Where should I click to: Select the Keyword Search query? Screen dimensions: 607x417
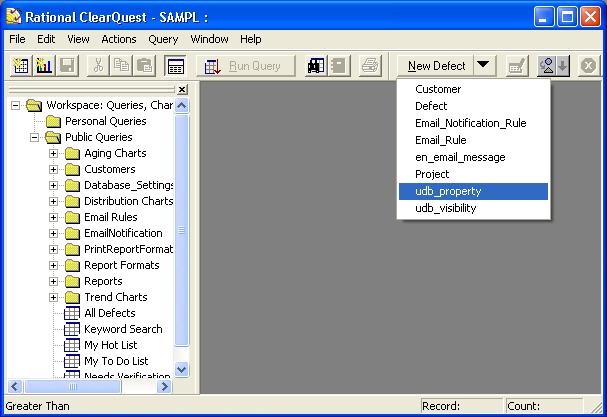point(123,329)
